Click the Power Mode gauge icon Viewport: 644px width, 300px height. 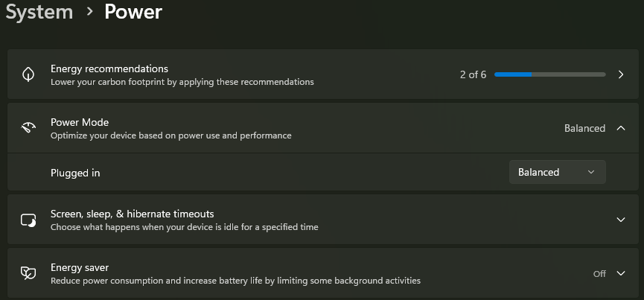[x=28, y=128]
